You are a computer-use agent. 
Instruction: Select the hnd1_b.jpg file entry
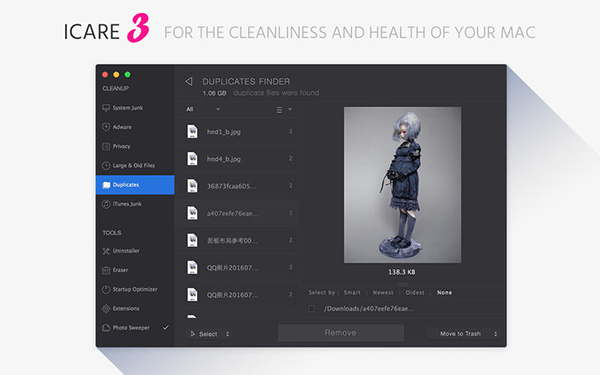point(237,132)
